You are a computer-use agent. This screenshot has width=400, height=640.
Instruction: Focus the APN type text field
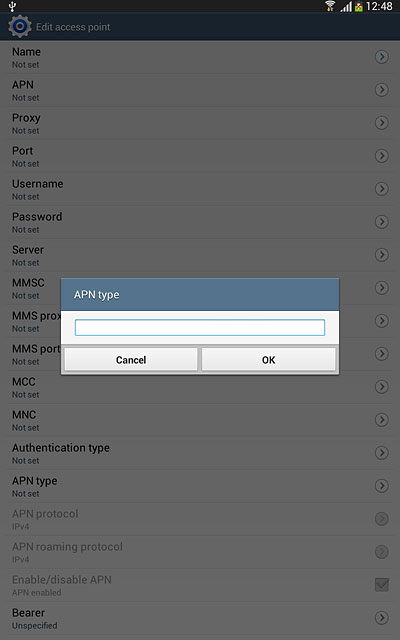point(200,327)
